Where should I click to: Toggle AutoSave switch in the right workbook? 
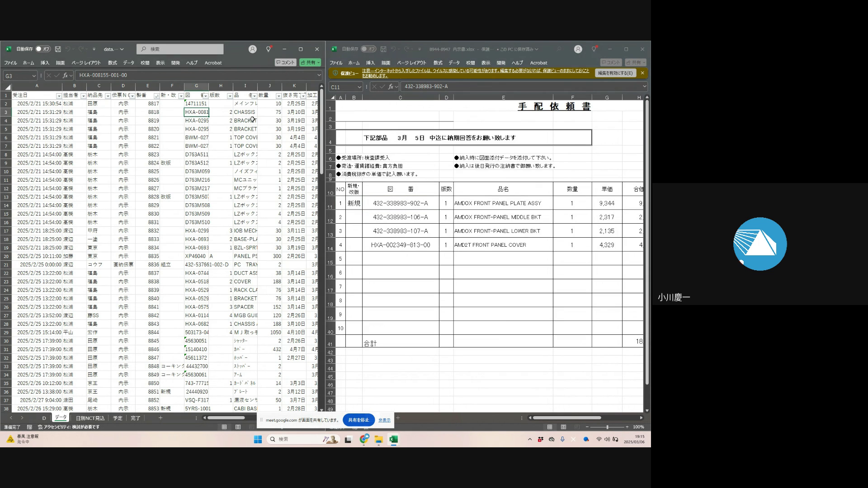point(369,49)
